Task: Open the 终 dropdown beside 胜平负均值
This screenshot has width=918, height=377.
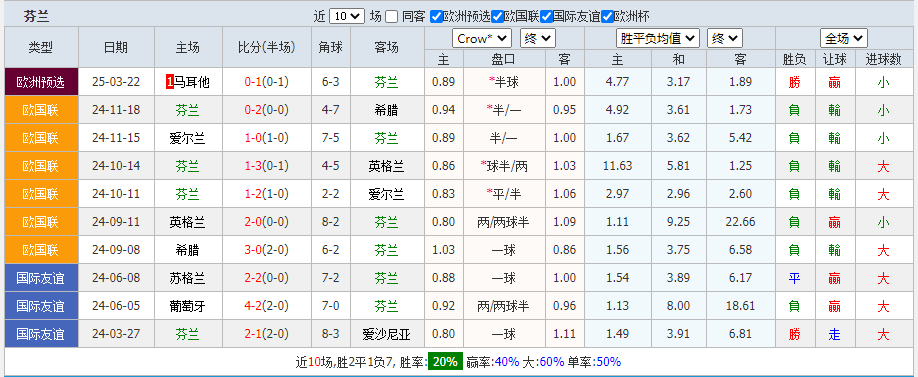Action: click(725, 39)
